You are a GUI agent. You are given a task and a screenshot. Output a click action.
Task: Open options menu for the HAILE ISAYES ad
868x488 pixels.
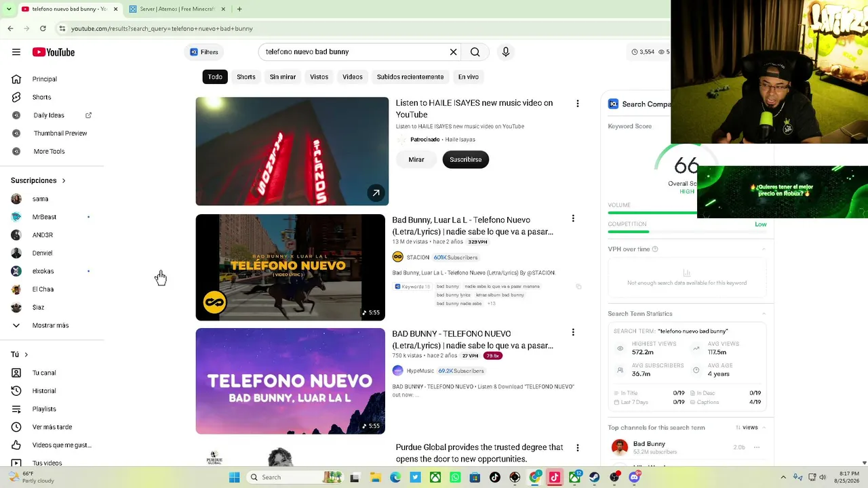[x=578, y=104]
